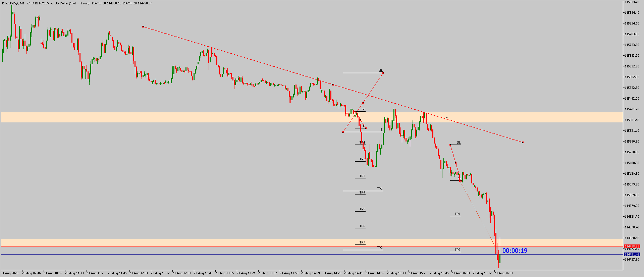Select the TP5 level label
Viewport: 644px width, 277px height.
362,209
